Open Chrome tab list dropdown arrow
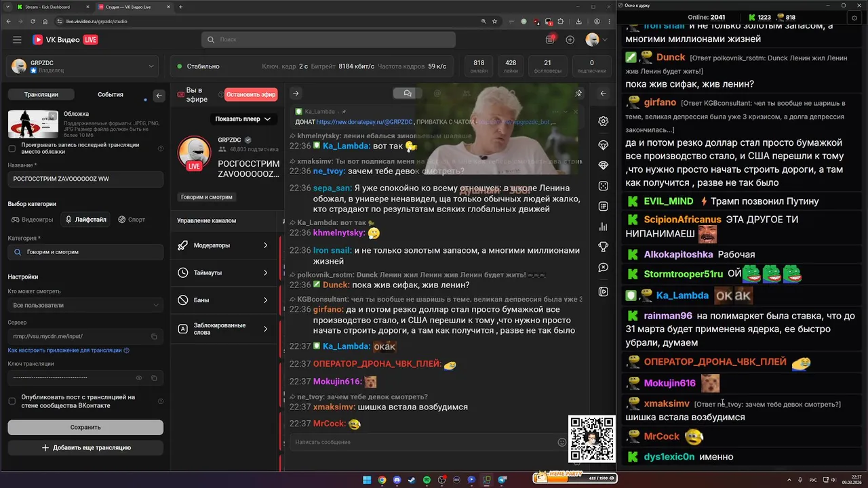Viewport: 868px width, 488px height. point(7,7)
